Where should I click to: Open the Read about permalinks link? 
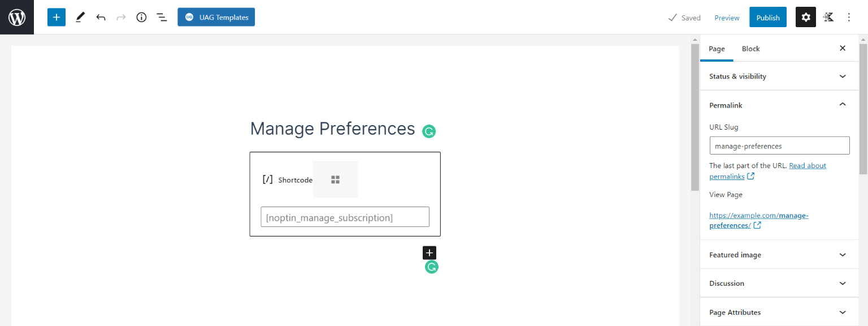click(x=807, y=165)
